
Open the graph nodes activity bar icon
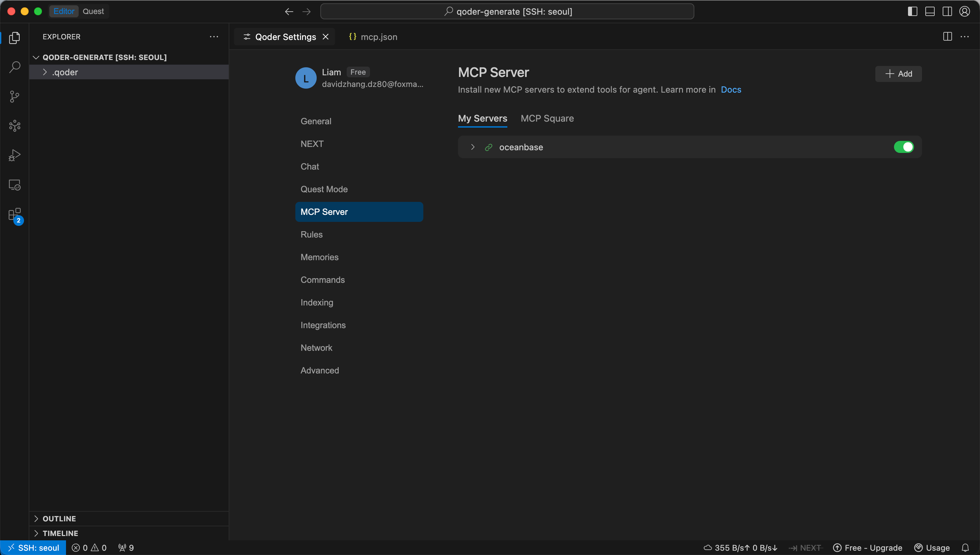click(14, 126)
